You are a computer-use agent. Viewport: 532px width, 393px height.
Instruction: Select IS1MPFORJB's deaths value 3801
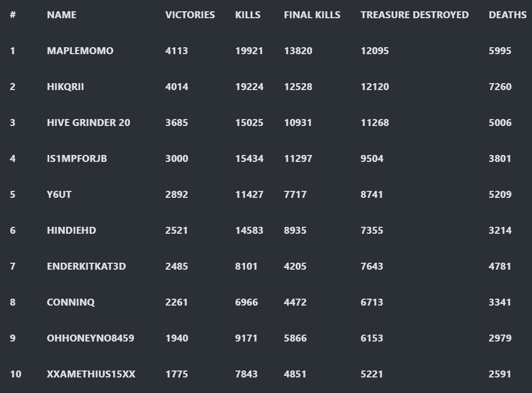[500, 159]
